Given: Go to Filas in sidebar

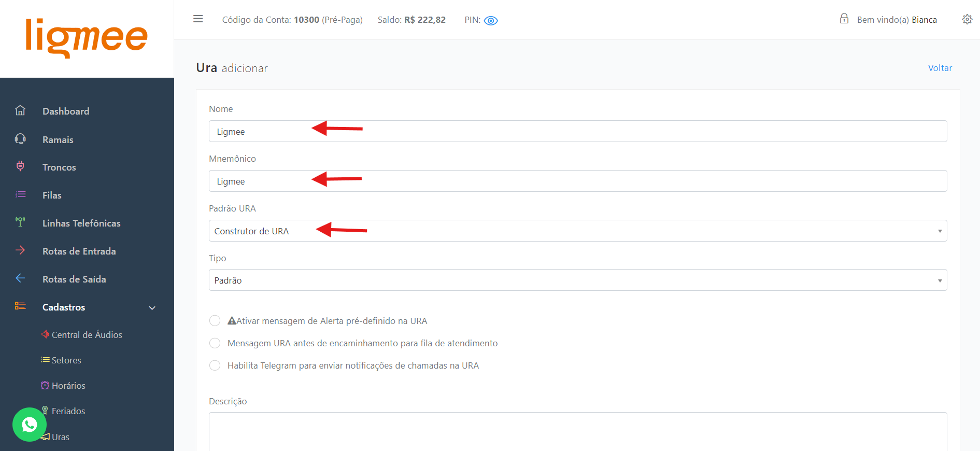Looking at the screenshot, I should click(52, 195).
